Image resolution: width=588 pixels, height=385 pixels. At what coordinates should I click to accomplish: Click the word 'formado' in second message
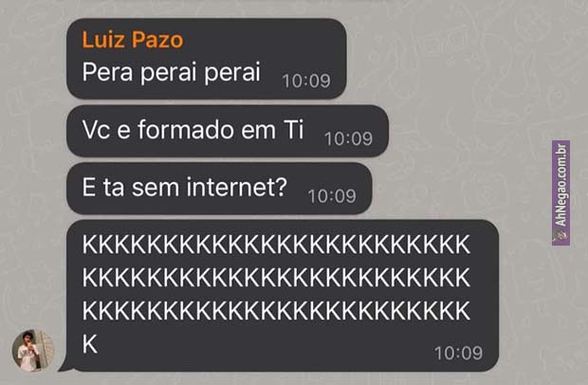click(186, 129)
